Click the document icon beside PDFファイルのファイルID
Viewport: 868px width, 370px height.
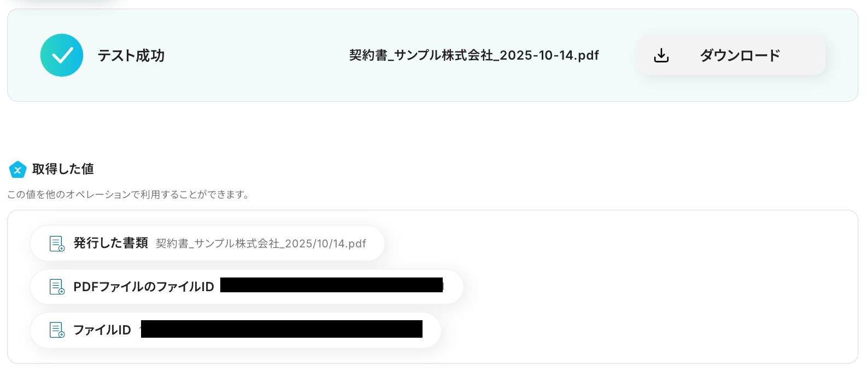pyautogui.click(x=57, y=287)
